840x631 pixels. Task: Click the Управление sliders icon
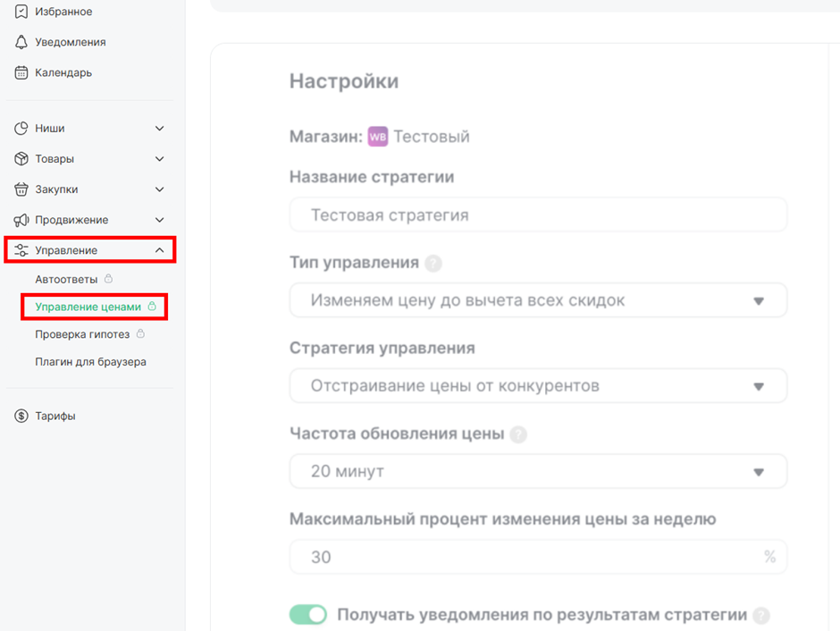pyautogui.click(x=21, y=250)
